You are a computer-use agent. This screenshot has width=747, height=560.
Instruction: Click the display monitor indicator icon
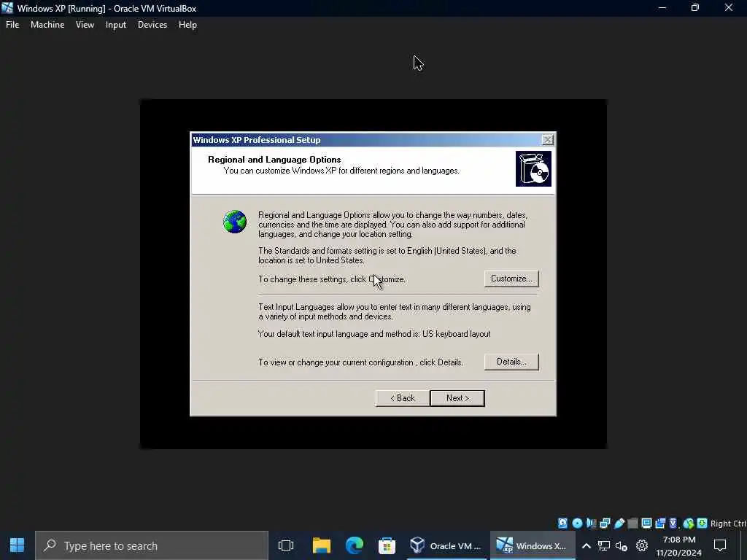pos(646,524)
